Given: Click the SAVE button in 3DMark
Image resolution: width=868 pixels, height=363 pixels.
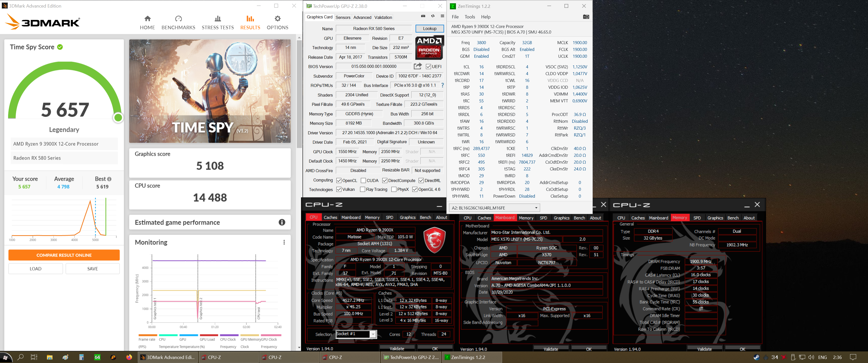Looking at the screenshot, I should point(92,269).
